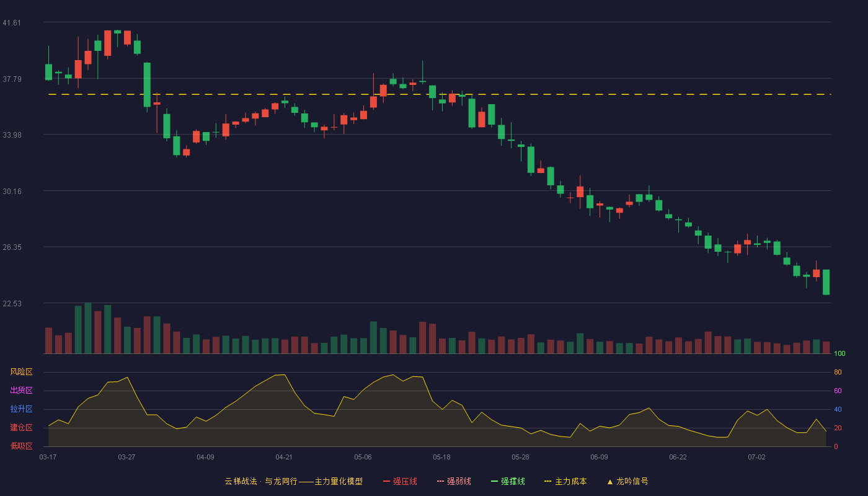Image resolution: width=868 pixels, height=496 pixels.
Task: Click the 05-28 date label
Action: (x=520, y=457)
